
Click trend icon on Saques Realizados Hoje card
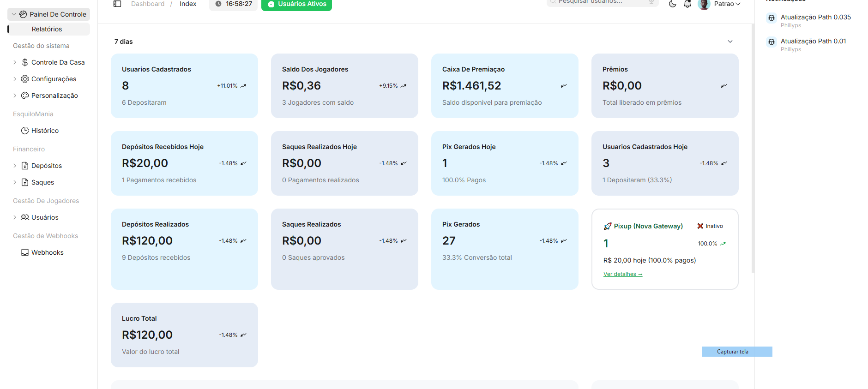(x=404, y=163)
